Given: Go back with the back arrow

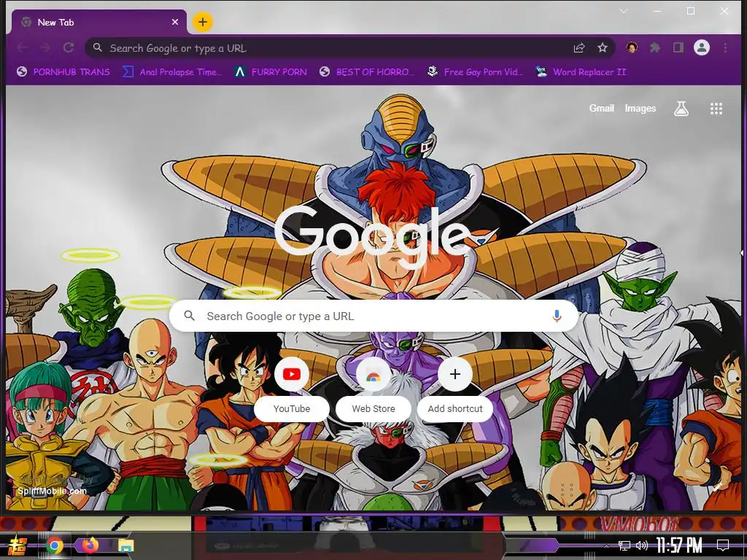Looking at the screenshot, I should pos(22,47).
